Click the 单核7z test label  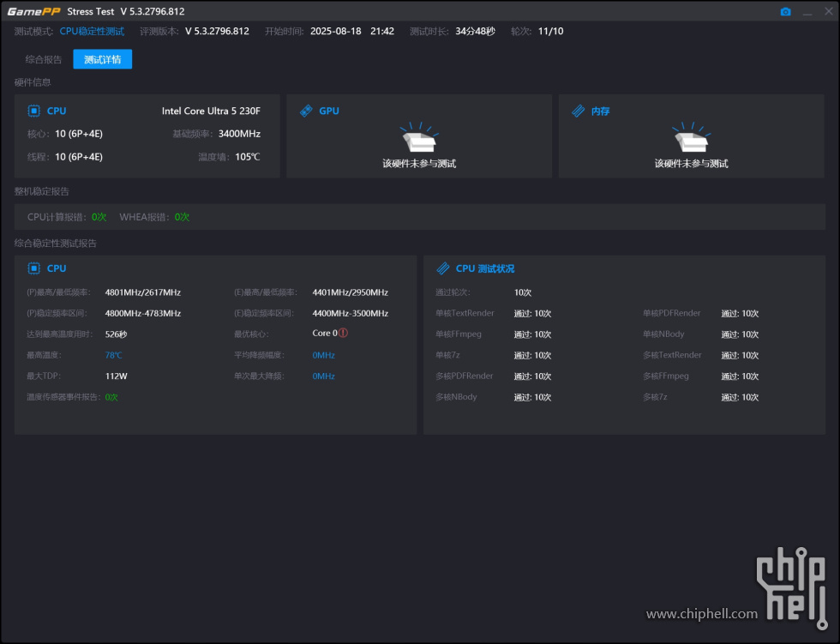tap(447, 355)
